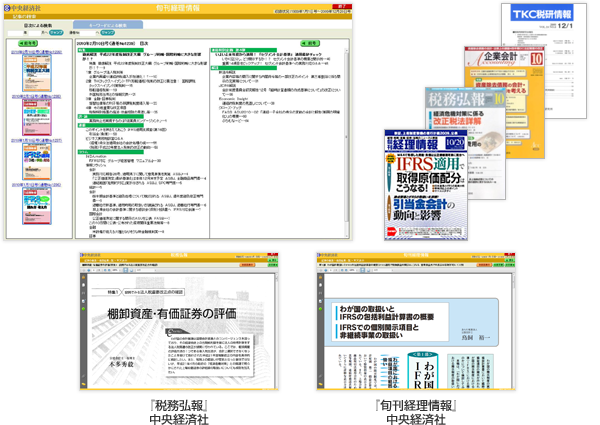Click the green previous-issue button at the right of the contents pane

pyautogui.click(x=310, y=43)
